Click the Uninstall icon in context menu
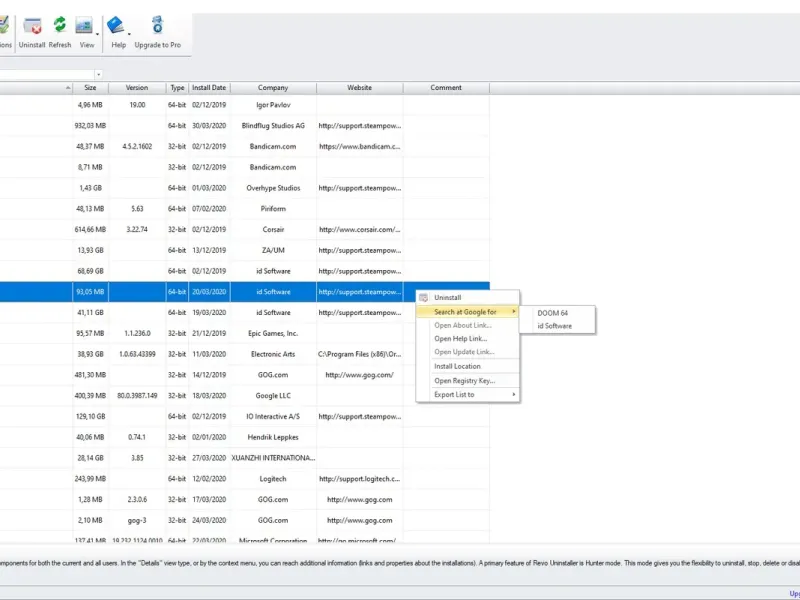Image resolution: width=800 pixels, height=600 pixels. tap(423, 298)
